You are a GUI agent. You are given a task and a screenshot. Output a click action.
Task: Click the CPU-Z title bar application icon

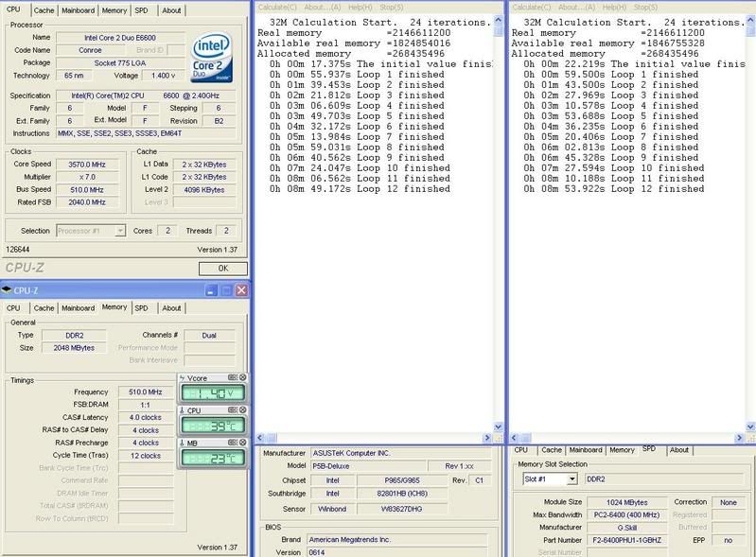click(x=7, y=290)
